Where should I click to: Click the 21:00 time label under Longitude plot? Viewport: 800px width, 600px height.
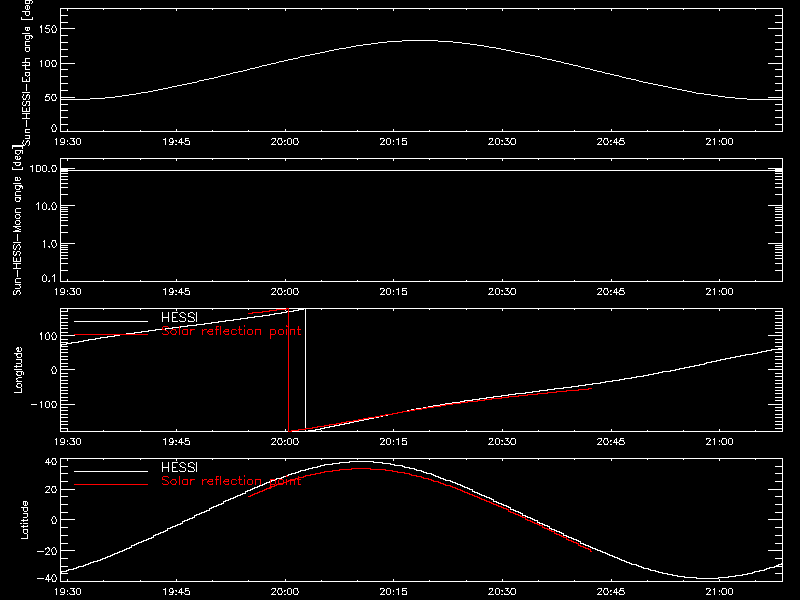[x=719, y=441]
